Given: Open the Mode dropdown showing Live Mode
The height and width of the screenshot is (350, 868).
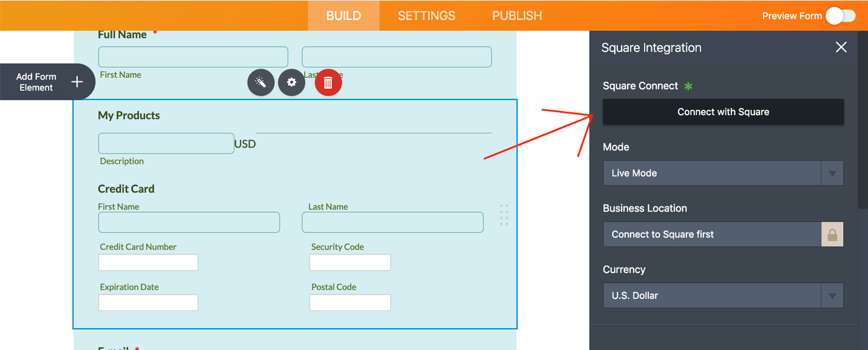Looking at the screenshot, I should [x=723, y=173].
